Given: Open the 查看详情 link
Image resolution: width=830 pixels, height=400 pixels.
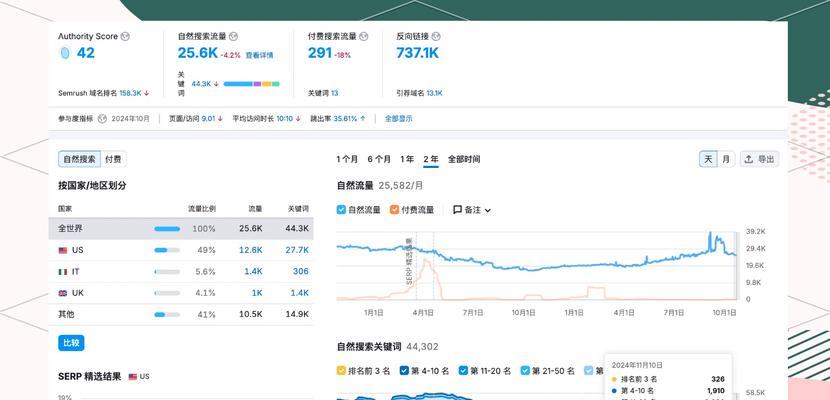Looking at the screenshot, I should [x=259, y=55].
